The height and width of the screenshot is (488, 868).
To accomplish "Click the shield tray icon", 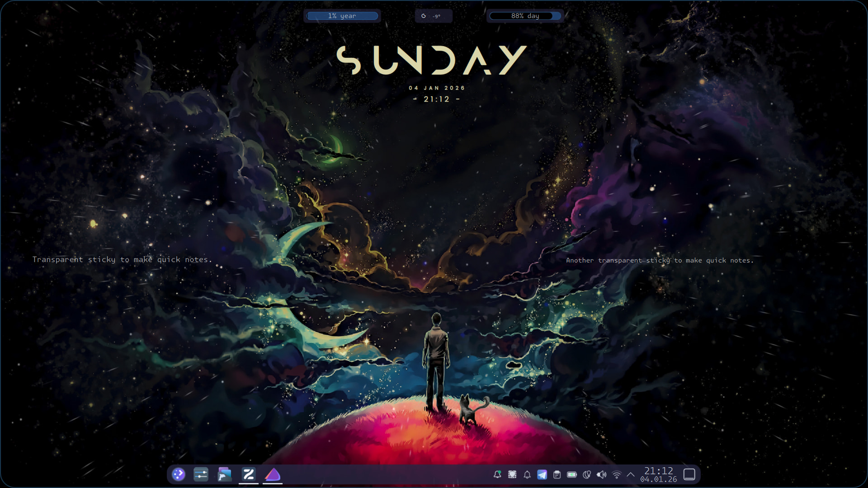I will pyautogui.click(x=512, y=474).
